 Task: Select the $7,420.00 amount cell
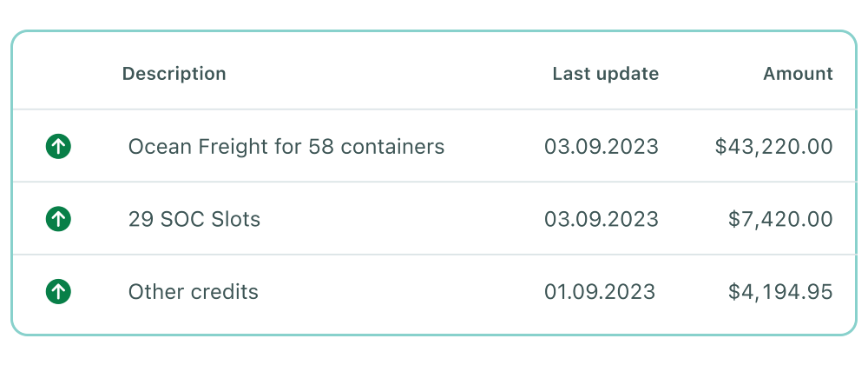click(x=780, y=219)
